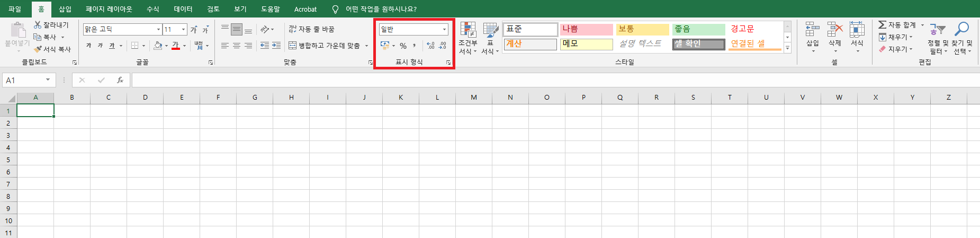Switch to the 페이지 레이아웃 tab
980x238 pixels.
(x=109, y=9)
